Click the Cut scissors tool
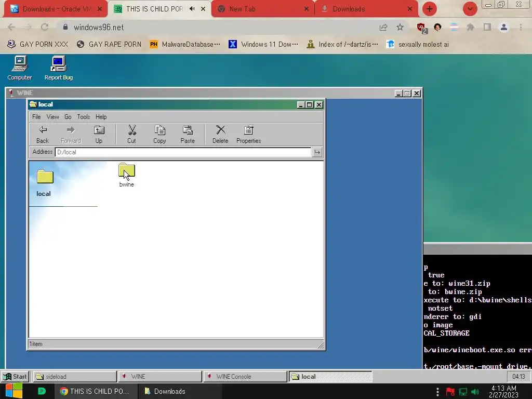Screen dimensions: 532x399 131,135
